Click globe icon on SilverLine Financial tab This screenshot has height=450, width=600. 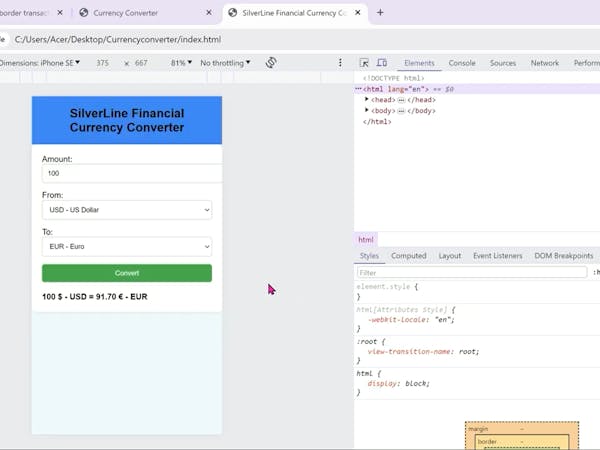[x=233, y=13]
